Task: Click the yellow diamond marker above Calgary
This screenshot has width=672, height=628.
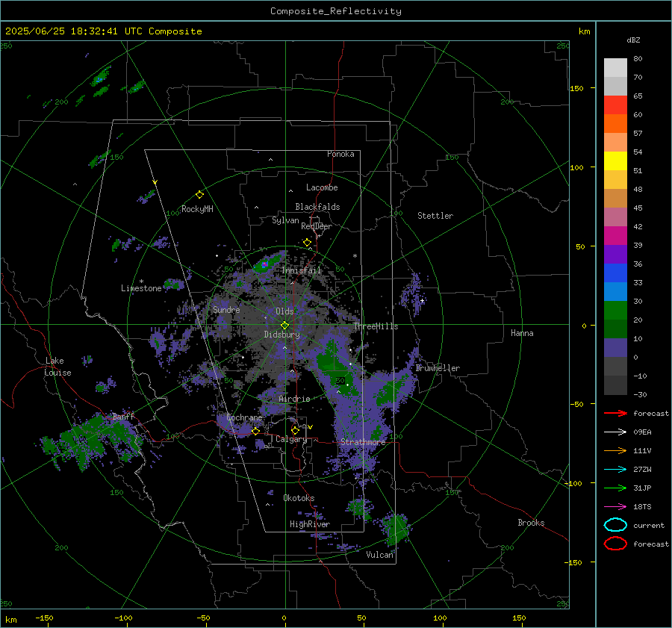Action: point(295,430)
